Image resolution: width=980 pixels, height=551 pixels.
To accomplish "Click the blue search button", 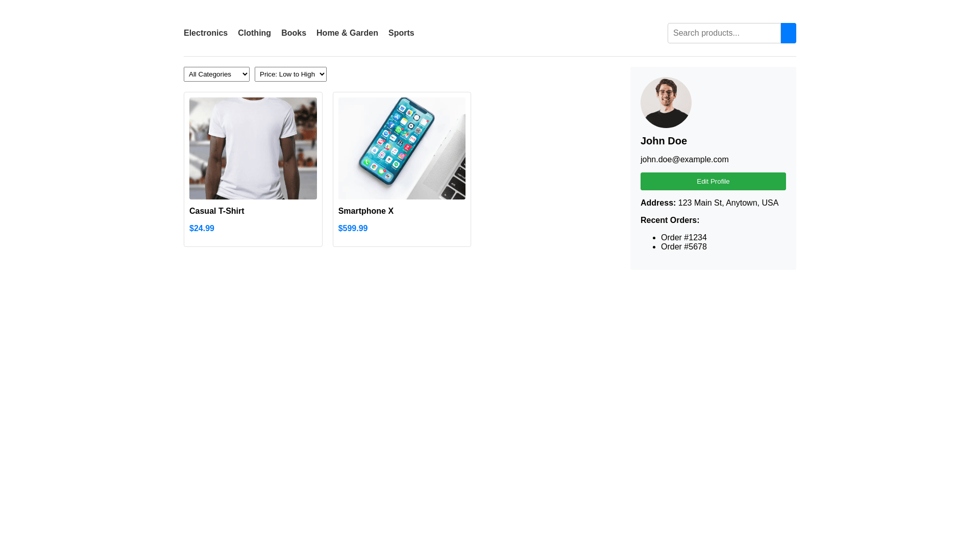I will pyautogui.click(x=788, y=33).
